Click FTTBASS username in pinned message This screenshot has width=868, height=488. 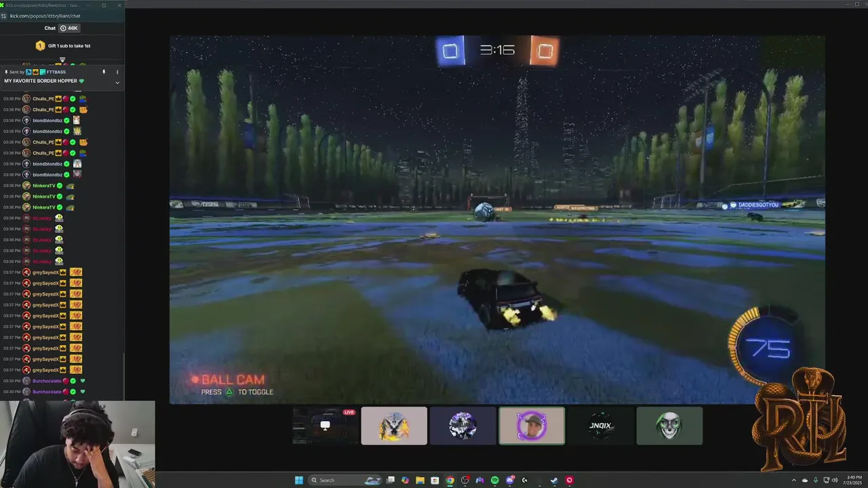pyautogui.click(x=56, y=72)
